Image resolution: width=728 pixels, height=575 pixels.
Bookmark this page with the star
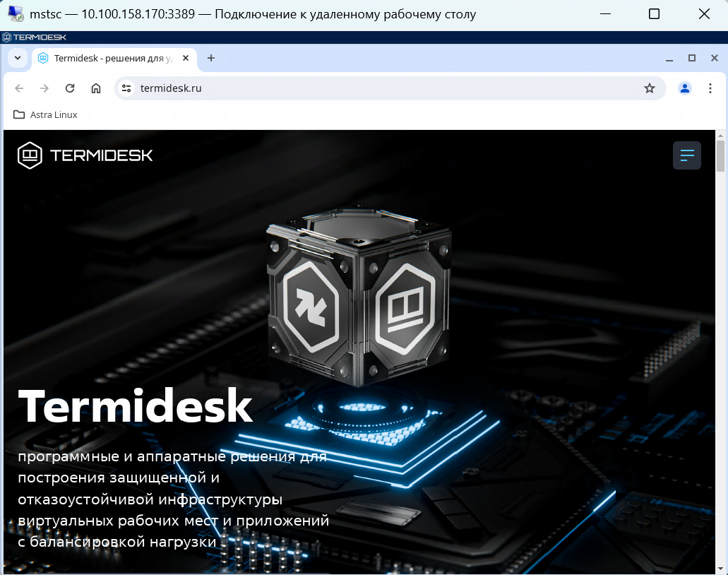pos(650,88)
